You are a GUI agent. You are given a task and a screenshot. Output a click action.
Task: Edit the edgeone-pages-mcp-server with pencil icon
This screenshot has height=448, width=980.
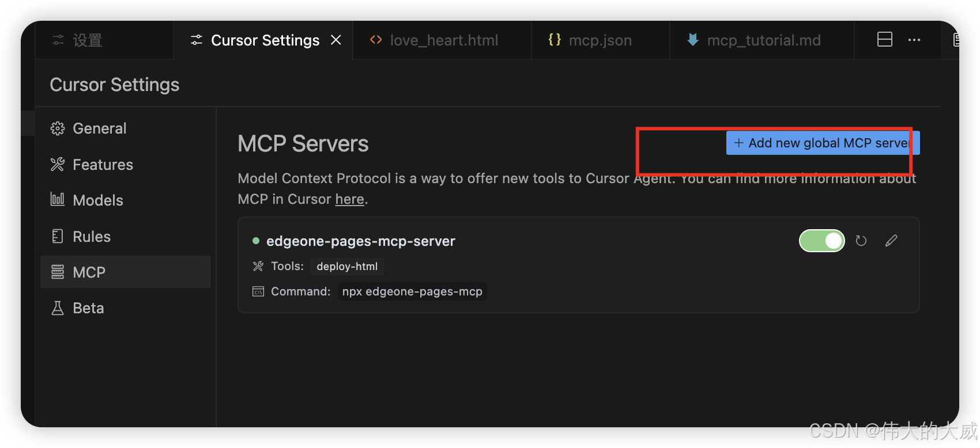click(891, 241)
